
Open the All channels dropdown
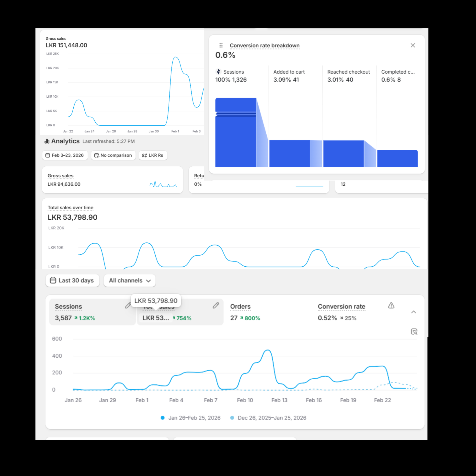click(130, 280)
